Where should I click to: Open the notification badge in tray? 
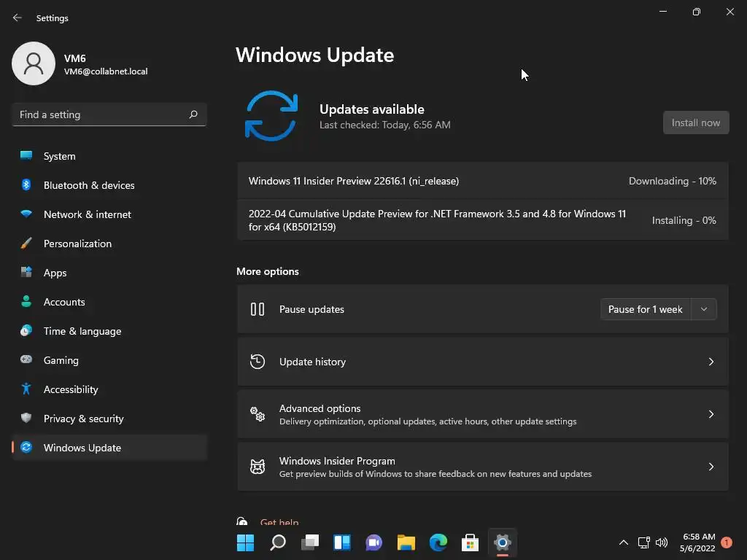[727, 542]
